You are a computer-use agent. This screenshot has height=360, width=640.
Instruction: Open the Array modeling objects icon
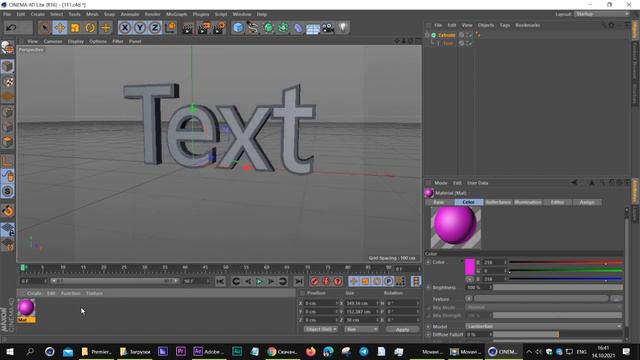click(x=283, y=28)
